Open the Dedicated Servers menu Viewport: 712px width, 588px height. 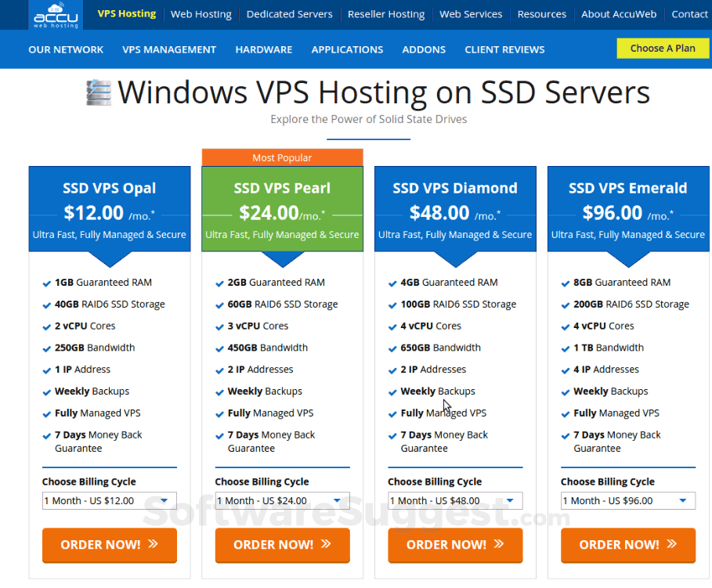click(289, 14)
